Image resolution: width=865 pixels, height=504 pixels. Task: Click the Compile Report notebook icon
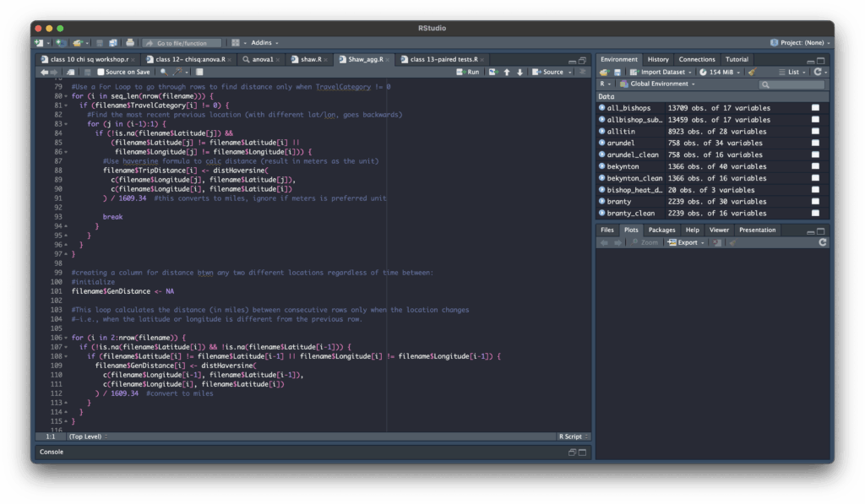point(199,72)
